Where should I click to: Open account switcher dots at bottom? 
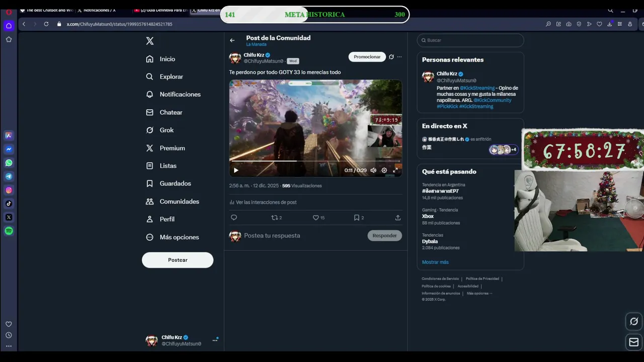(215, 340)
